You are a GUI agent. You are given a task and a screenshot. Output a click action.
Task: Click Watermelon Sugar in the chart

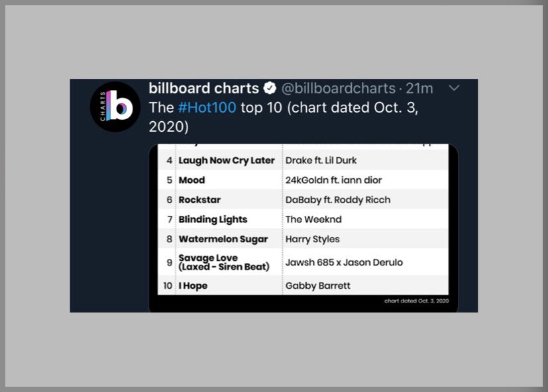tap(223, 239)
